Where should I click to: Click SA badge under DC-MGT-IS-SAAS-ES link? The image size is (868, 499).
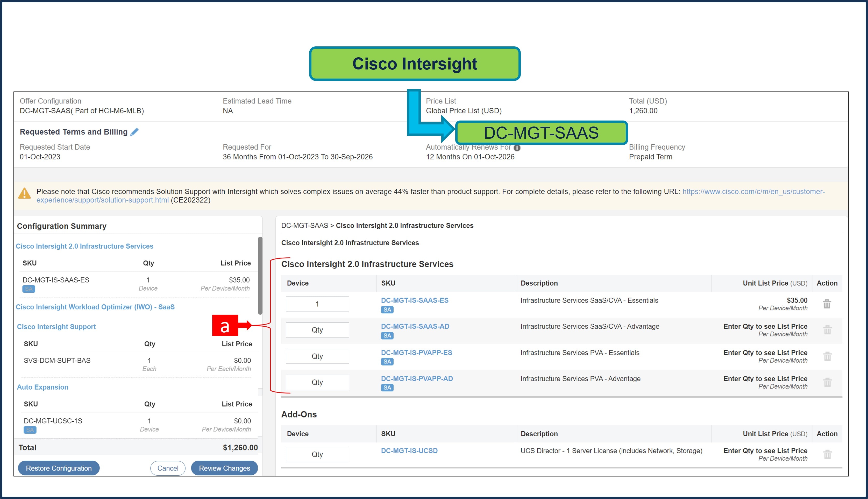pyautogui.click(x=387, y=310)
